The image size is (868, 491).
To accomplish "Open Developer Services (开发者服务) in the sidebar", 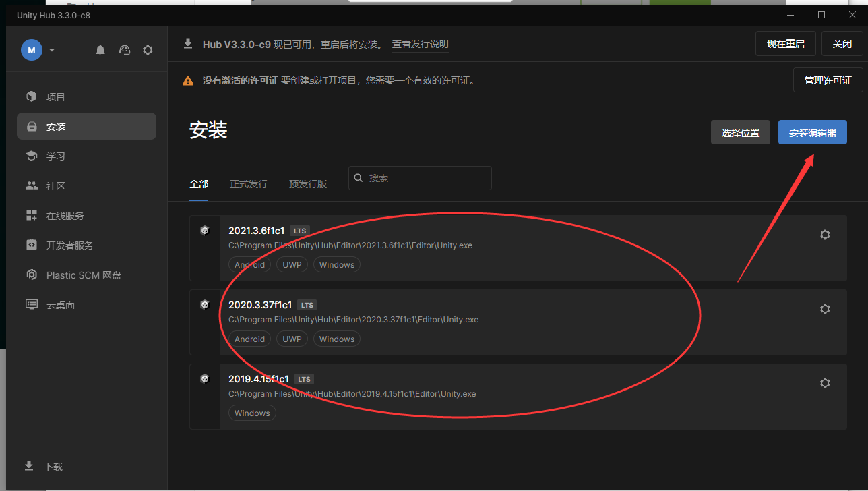I will (86, 245).
